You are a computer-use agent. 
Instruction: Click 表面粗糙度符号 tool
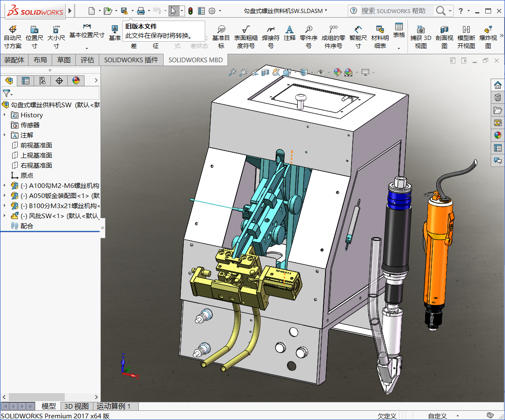click(x=246, y=37)
